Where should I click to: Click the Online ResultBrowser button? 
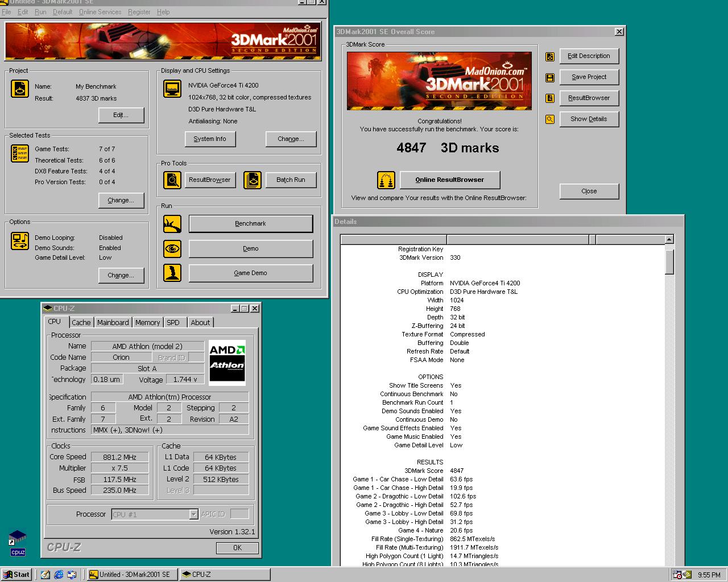[450, 180]
